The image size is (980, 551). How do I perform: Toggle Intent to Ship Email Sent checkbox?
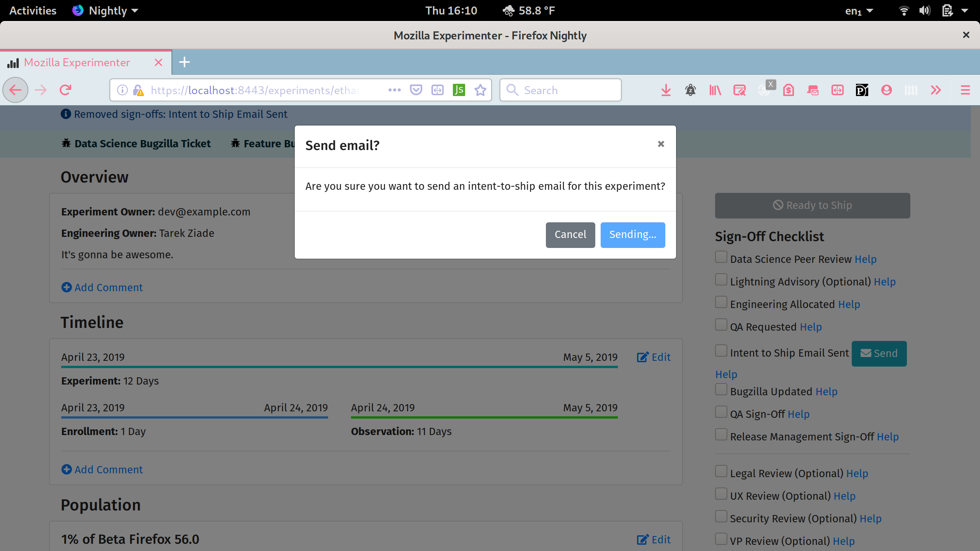tap(721, 351)
